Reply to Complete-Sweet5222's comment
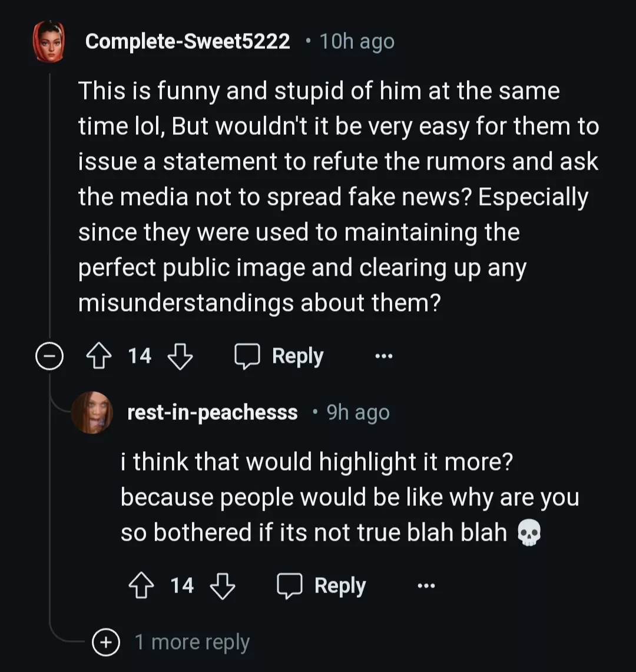The width and height of the screenshot is (636, 672). pos(279,356)
